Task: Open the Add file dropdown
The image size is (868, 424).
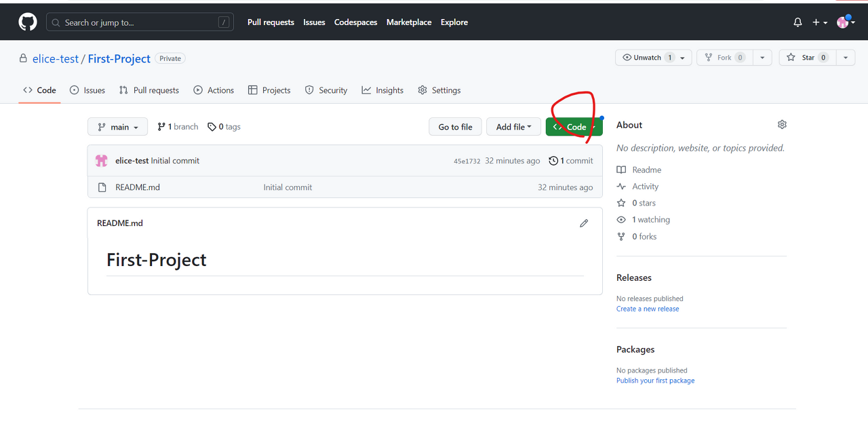Action: [513, 127]
